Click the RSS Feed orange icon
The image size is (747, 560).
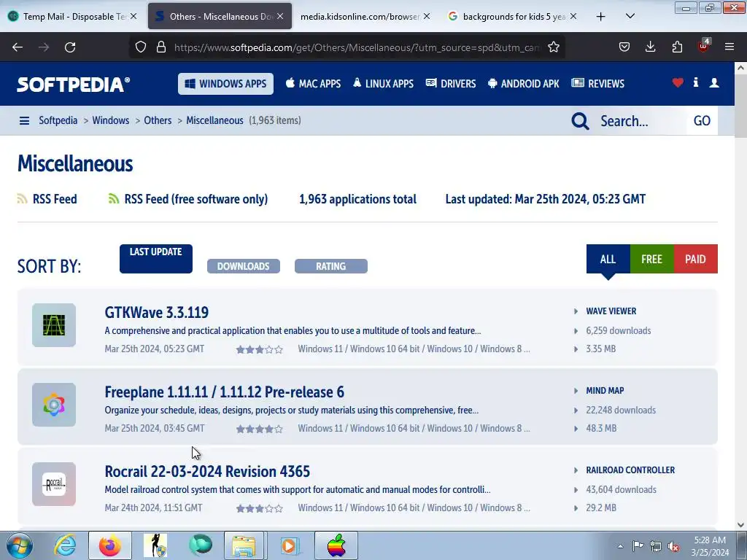[x=22, y=199]
